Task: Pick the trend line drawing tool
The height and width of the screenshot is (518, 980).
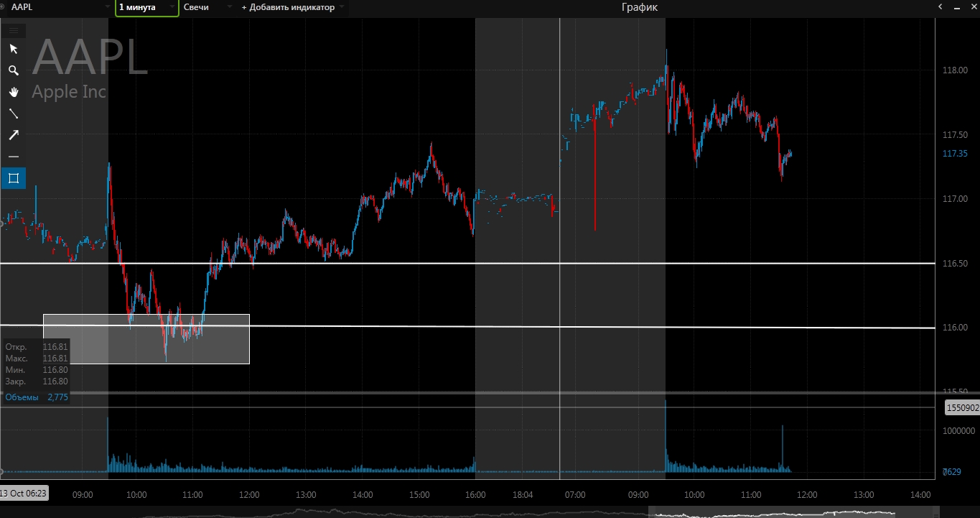Action: [x=13, y=114]
